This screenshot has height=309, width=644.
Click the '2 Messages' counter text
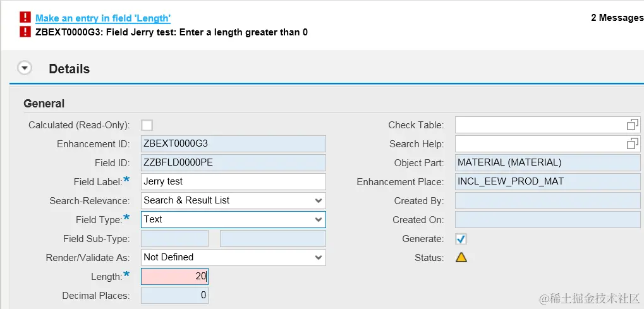tap(617, 18)
